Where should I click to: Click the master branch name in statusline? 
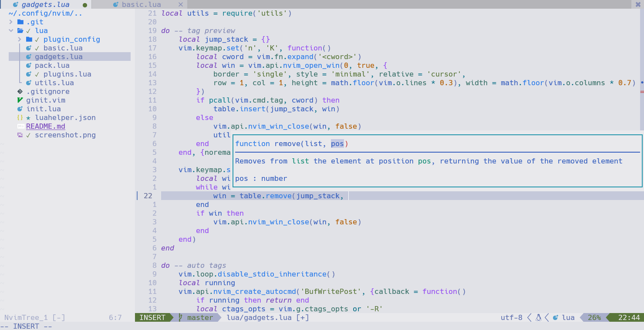click(200, 317)
